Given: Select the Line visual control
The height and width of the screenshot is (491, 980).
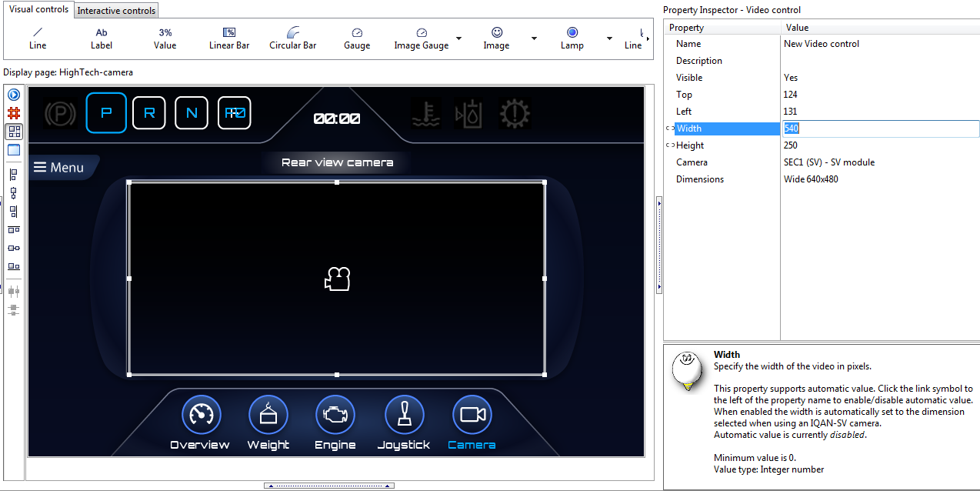Looking at the screenshot, I should click(x=38, y=38).
